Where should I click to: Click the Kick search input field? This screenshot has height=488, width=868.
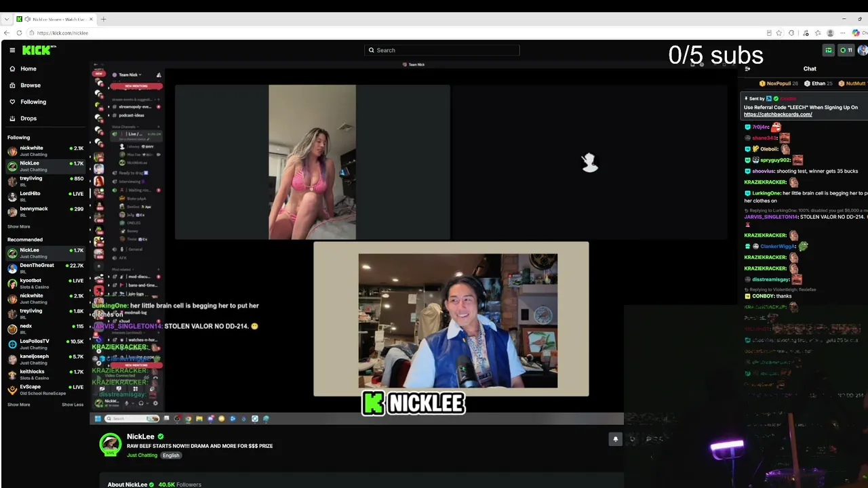point(442,50)
